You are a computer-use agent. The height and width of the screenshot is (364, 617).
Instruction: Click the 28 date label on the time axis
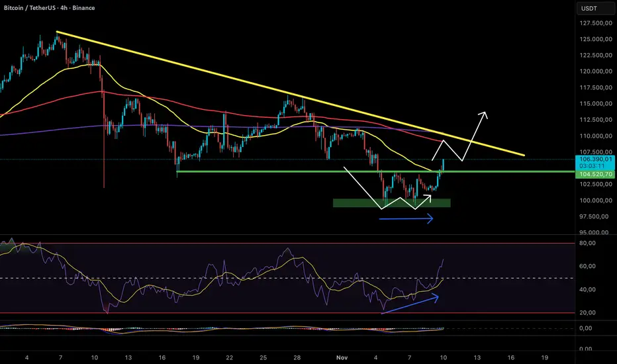(297, 357)
